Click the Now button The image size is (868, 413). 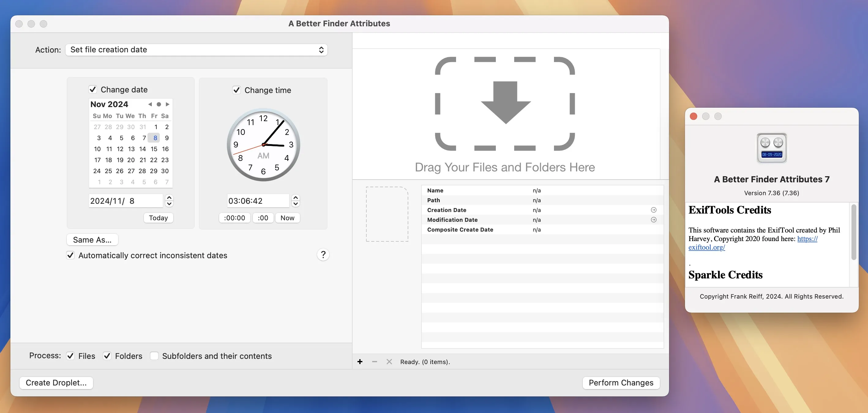[287, 218]
